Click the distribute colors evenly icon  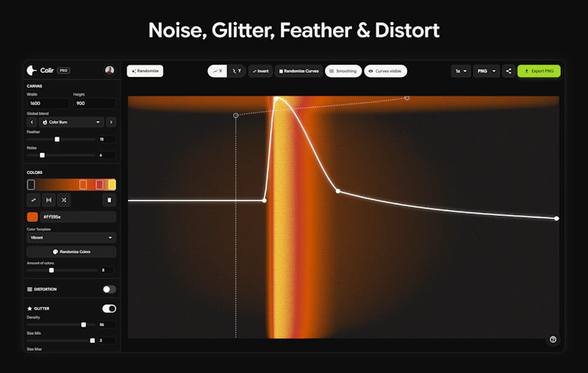point(49,200)
